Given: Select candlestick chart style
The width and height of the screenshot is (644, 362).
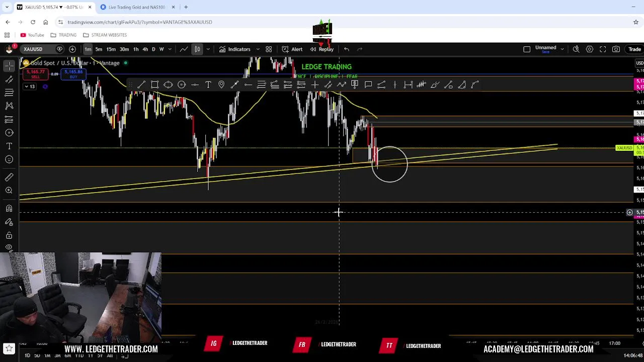Looking at the screenshot, I should click(197, 49).
